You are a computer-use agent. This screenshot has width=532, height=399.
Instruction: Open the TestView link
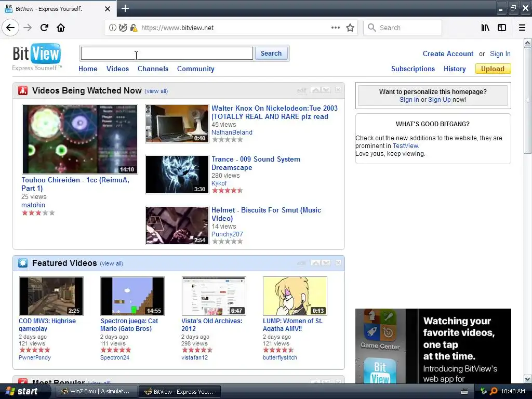[405, 145]
